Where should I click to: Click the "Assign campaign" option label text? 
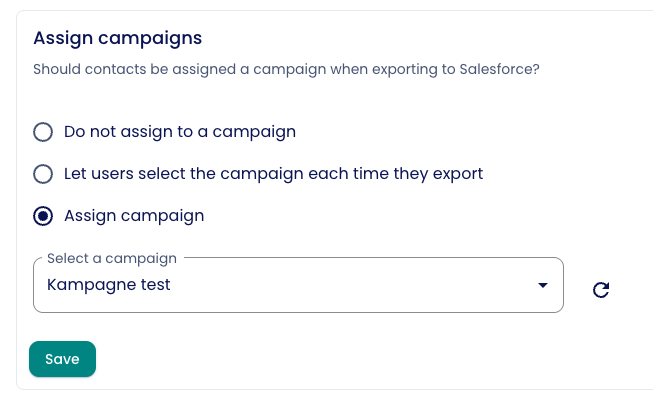(x=134, y=216)
